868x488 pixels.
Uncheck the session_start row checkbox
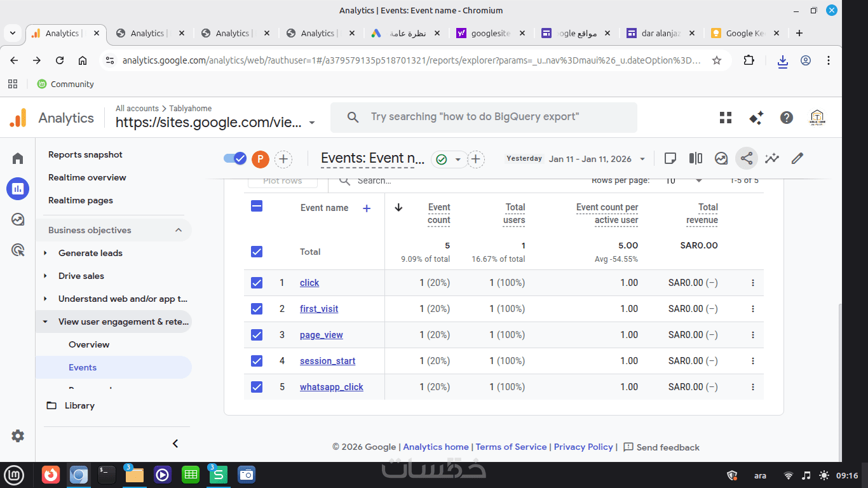pos(257,361)
